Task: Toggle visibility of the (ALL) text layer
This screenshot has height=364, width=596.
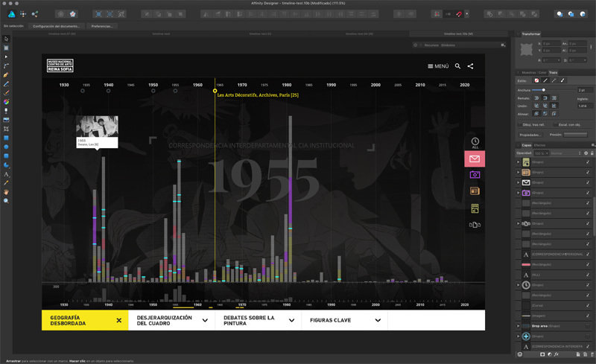Action: pos(588,275)
